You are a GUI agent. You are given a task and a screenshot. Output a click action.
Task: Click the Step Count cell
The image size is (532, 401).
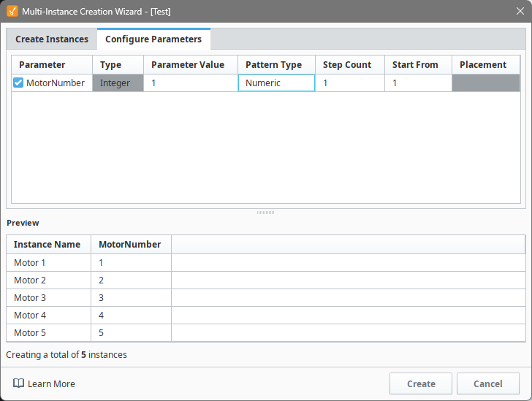tap(349, 83)
